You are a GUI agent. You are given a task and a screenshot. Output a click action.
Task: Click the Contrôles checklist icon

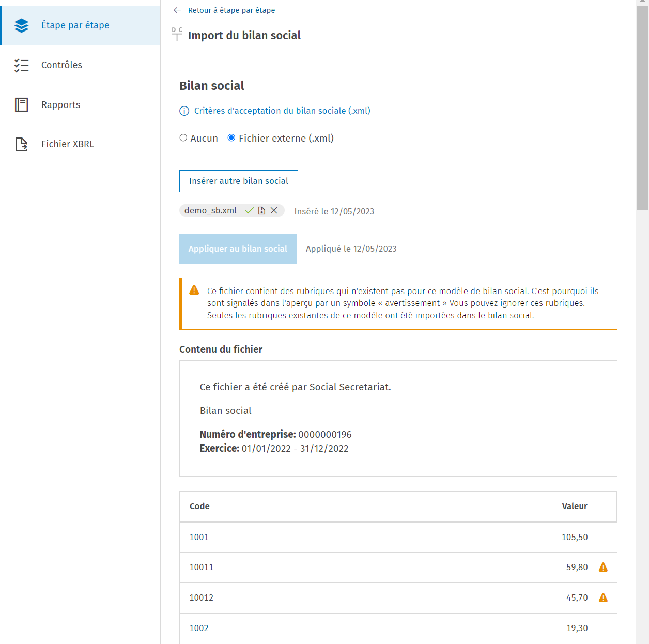(x=22, y=65)
